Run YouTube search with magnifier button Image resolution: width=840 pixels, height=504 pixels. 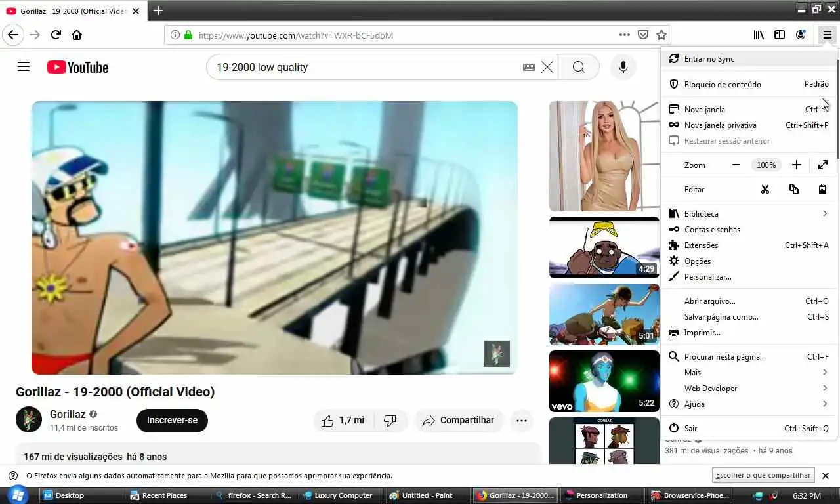coord(579,67)
